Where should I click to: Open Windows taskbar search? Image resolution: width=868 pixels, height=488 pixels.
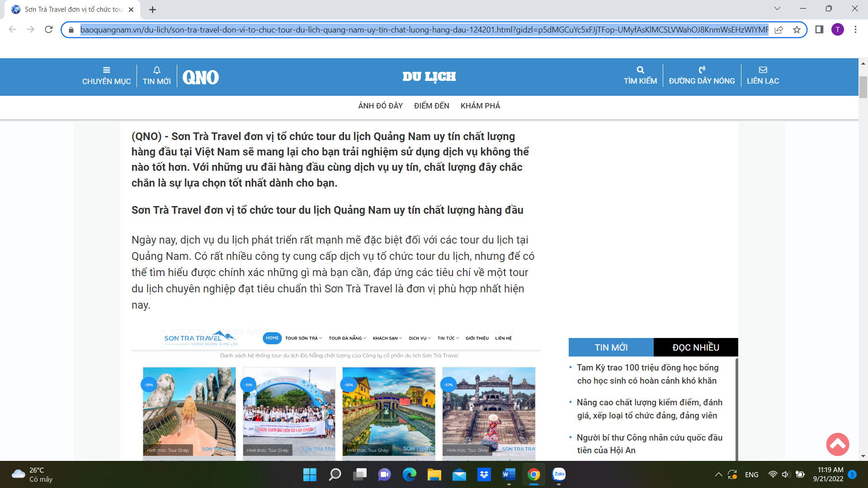pyautogui.click(x=335, y=474)
